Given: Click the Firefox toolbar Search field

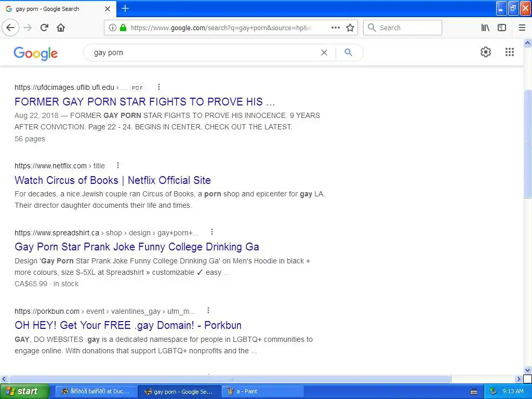Looking at the screenshot, I should point(403,28).
